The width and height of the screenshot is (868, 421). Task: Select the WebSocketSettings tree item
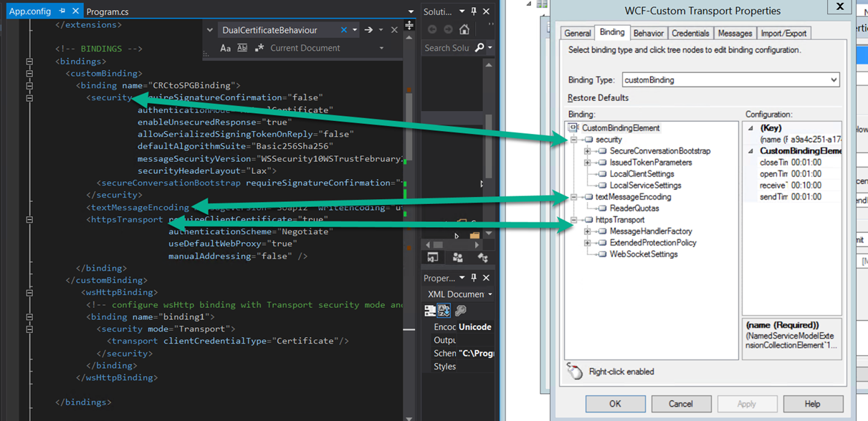tap(643, 254)
